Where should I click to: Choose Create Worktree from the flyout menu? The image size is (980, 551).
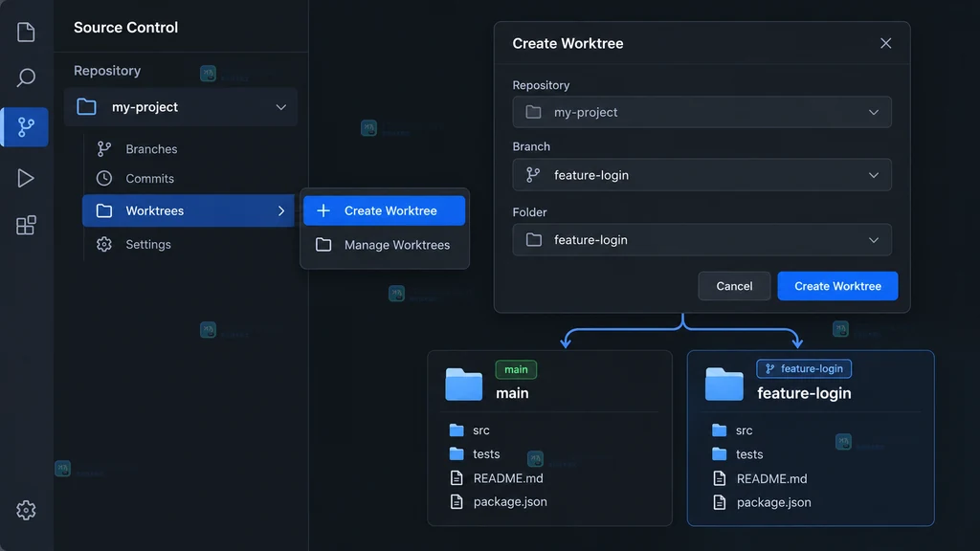click(384, 210)
